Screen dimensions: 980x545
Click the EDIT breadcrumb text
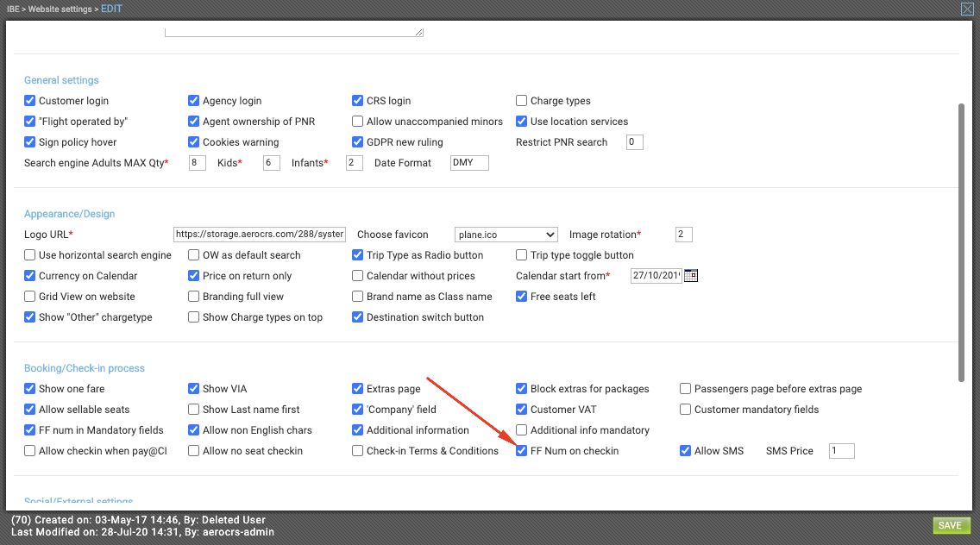pyautogui.click(x=111, y=9)
